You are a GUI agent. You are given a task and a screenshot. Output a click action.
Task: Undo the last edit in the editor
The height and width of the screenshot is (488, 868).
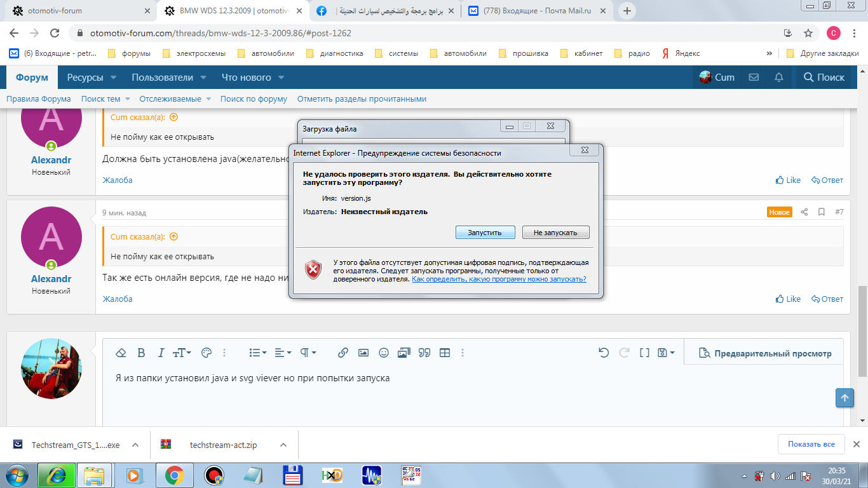tap(604, 353)
